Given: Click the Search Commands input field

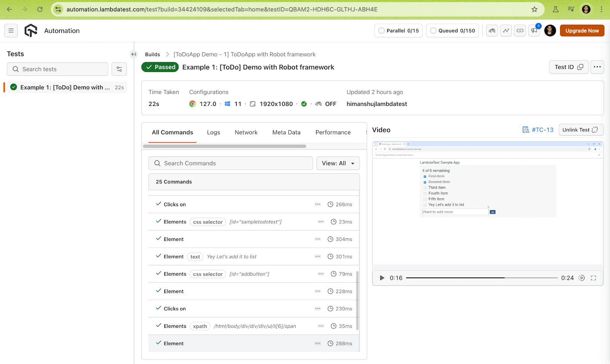Looking at the screenshot, I should click(x=231, y=163).
